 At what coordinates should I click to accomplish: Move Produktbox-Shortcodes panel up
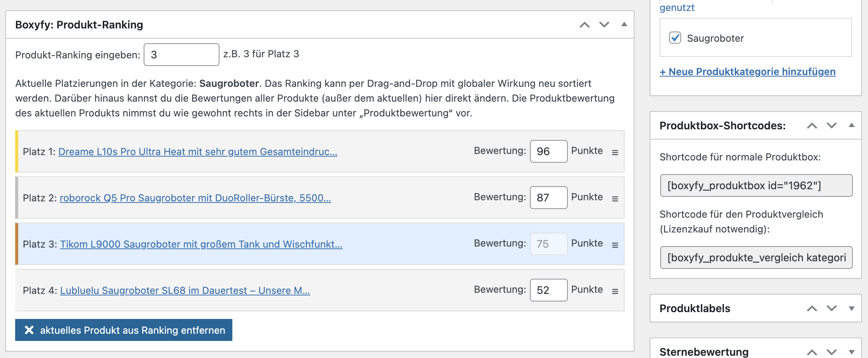coord(812,126)
